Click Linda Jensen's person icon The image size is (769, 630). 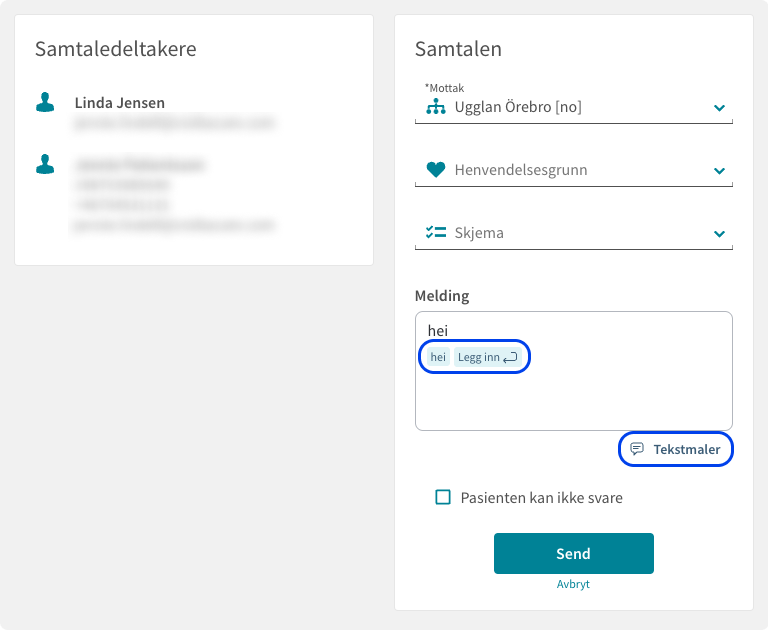pos(45,102)
